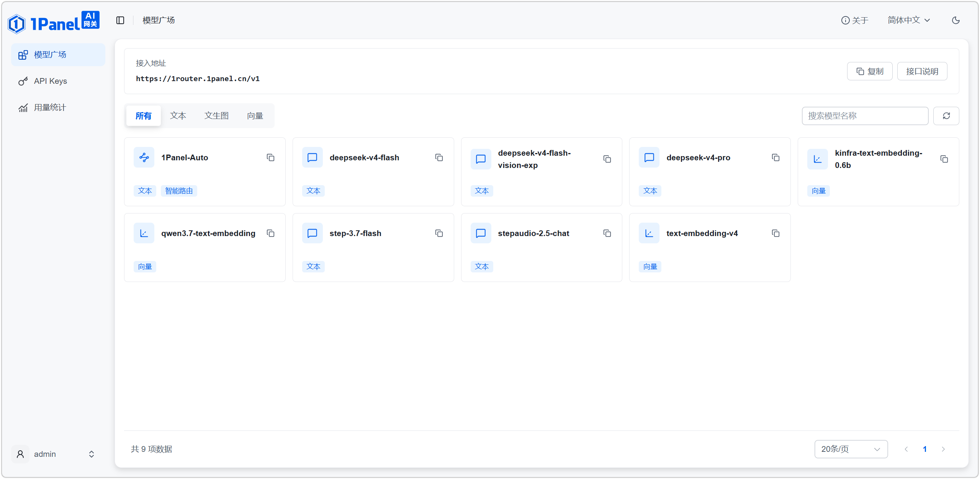The height and width of the screenshot is (479, 980).
Task: Copy the 1Panel-Auto model name
Action: click(271, 158)
